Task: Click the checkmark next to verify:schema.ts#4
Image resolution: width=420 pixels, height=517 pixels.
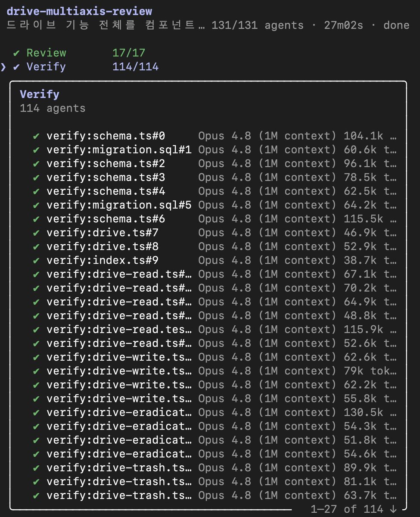Action: pos(37,191)
